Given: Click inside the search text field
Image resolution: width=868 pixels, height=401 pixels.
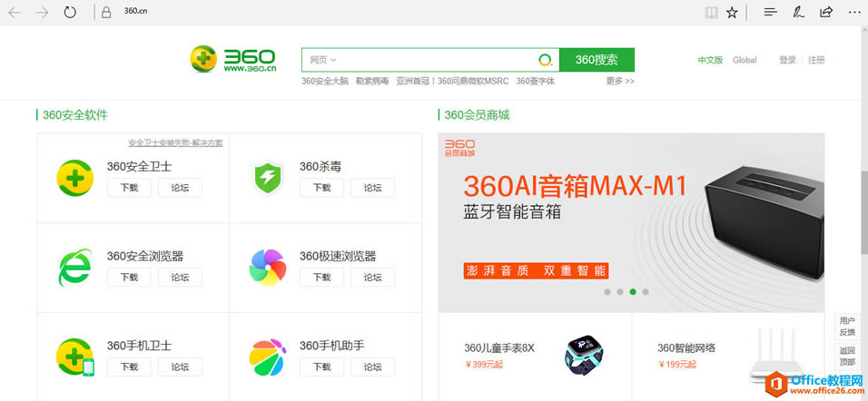Looking at the screenshot, I should [432, 60].
